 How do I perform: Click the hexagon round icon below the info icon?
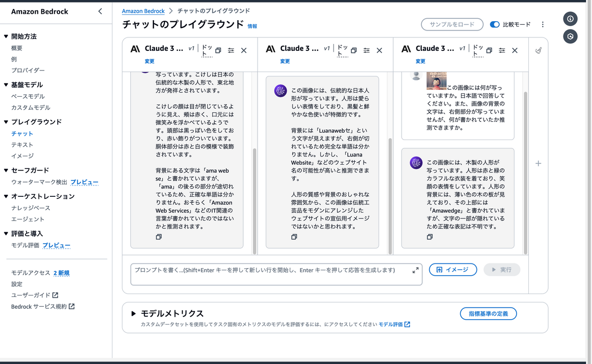click(570, 36)
